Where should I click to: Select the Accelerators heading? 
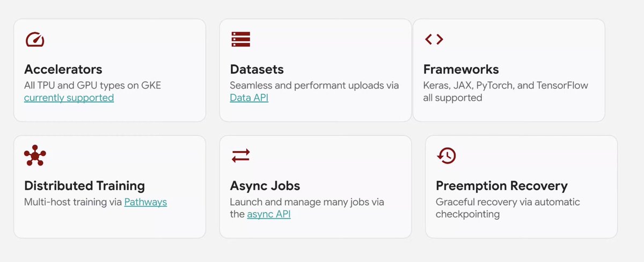63,69
